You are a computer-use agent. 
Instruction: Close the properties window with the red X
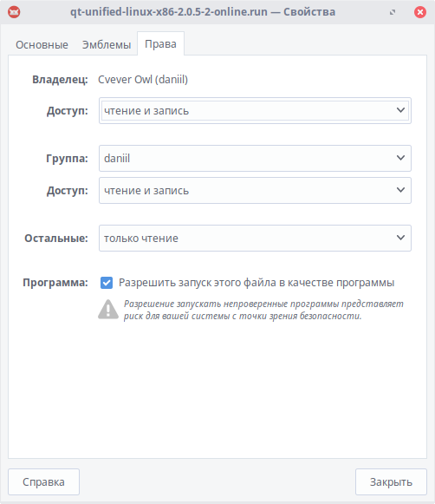coord(420,12)
